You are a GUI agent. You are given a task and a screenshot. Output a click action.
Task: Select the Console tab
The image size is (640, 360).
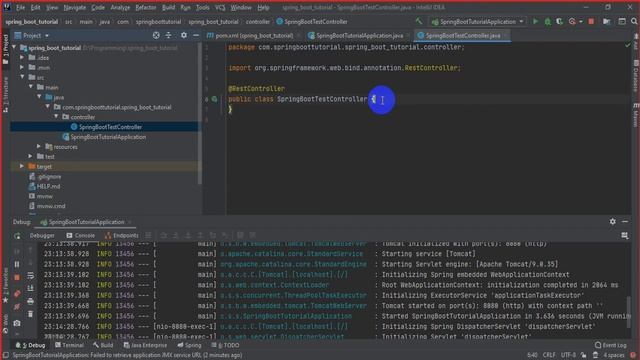[x=81, y=236]
